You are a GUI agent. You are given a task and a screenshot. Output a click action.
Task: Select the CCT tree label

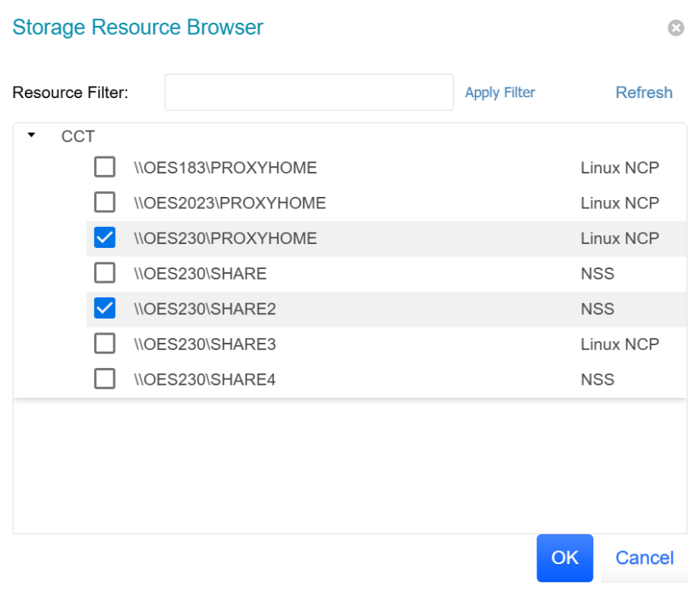click(78, 136)
